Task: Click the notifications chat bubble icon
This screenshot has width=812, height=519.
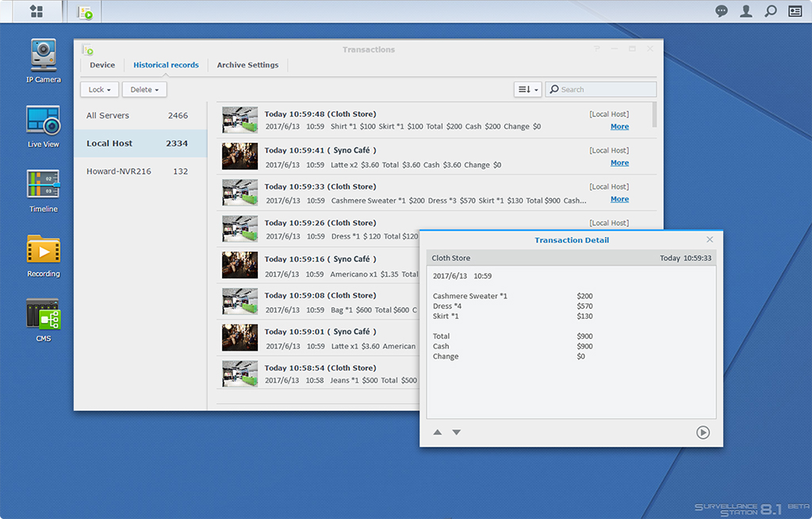Action: tap(722, 11)
